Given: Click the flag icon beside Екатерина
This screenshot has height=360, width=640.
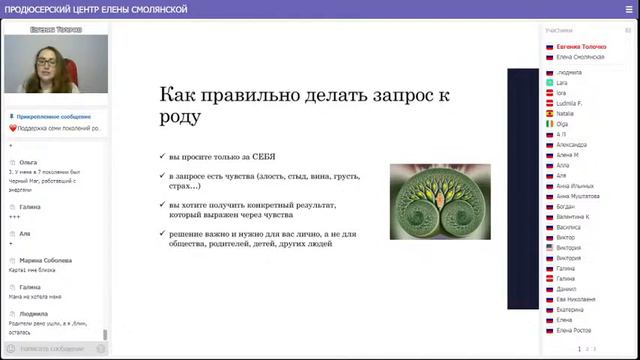Looking at the screenshot, I should [550, 310].
